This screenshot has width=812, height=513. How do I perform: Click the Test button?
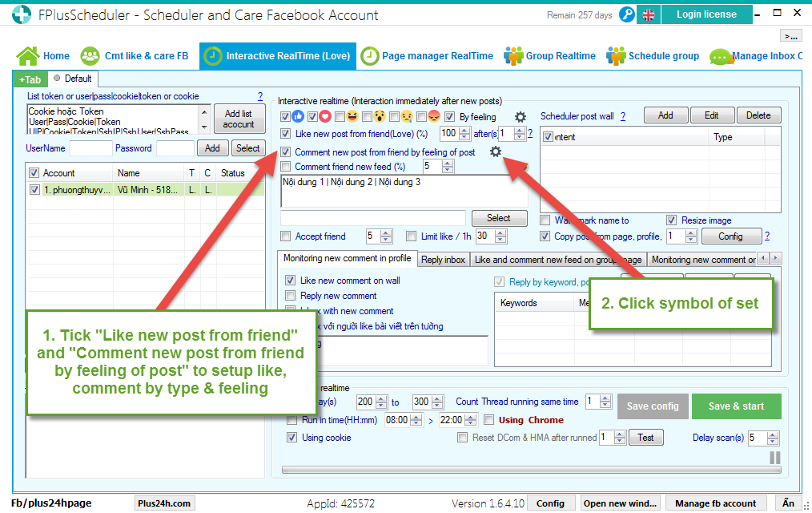(645, 438)
